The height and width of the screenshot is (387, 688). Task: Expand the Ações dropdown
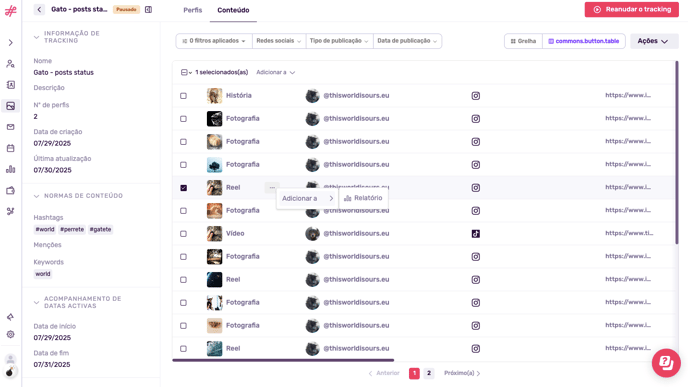pos(654,41)
